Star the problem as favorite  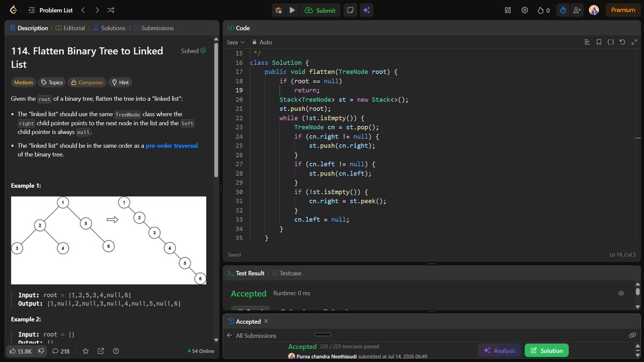point(85,351)
